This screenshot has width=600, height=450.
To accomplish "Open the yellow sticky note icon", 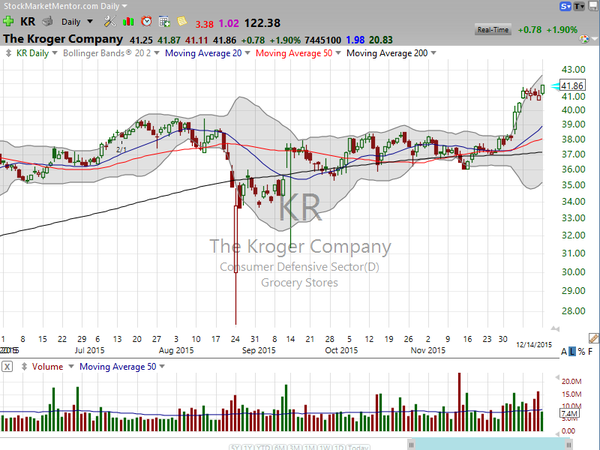I will click(182, 21).
